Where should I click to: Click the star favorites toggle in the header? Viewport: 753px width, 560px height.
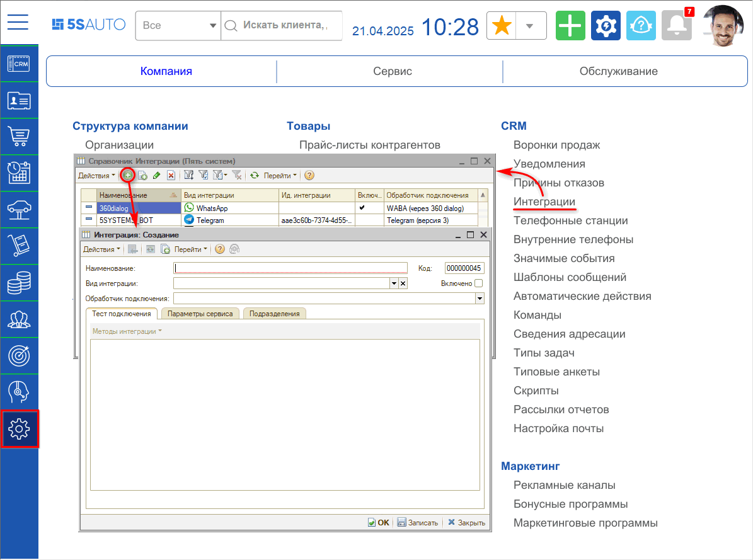tap(501, 26)
